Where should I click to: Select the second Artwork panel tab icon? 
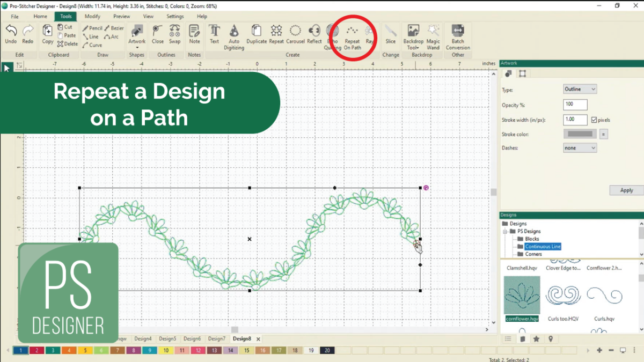click(522, 73)
